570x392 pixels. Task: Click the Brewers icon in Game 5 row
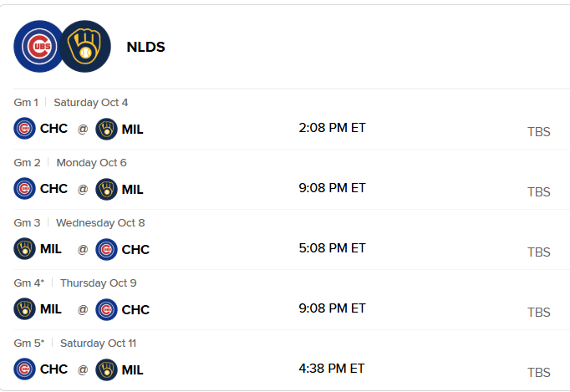106,369
